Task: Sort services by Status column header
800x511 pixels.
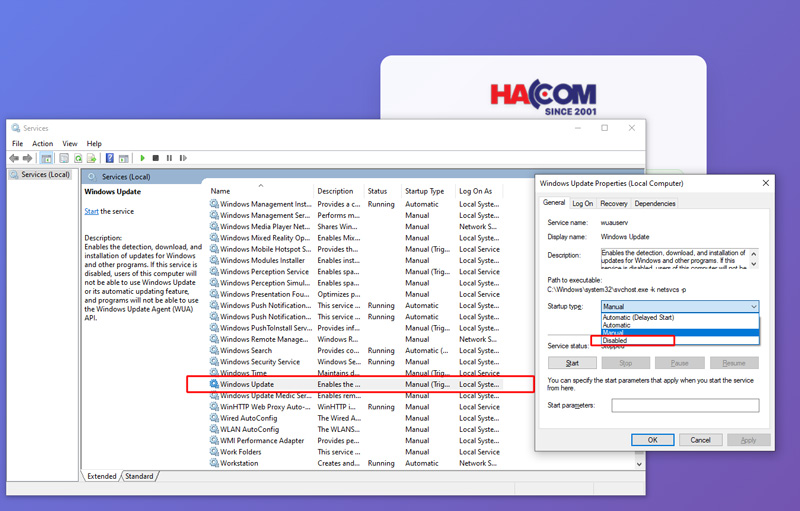Action: coord(383,191)
